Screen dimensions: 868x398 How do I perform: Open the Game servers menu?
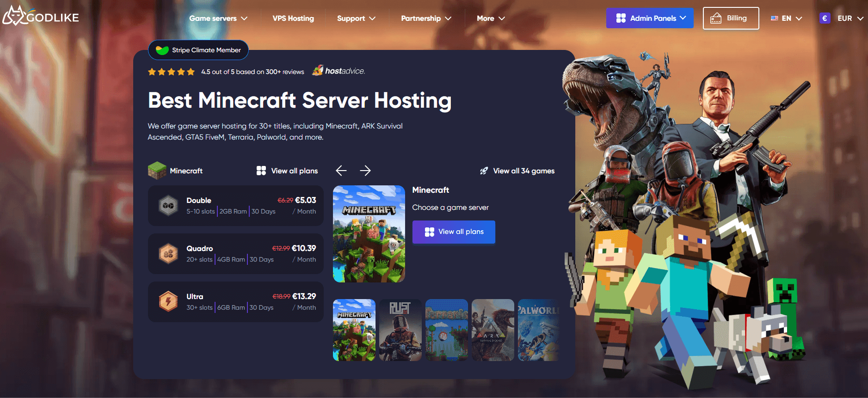click(218, 18)
